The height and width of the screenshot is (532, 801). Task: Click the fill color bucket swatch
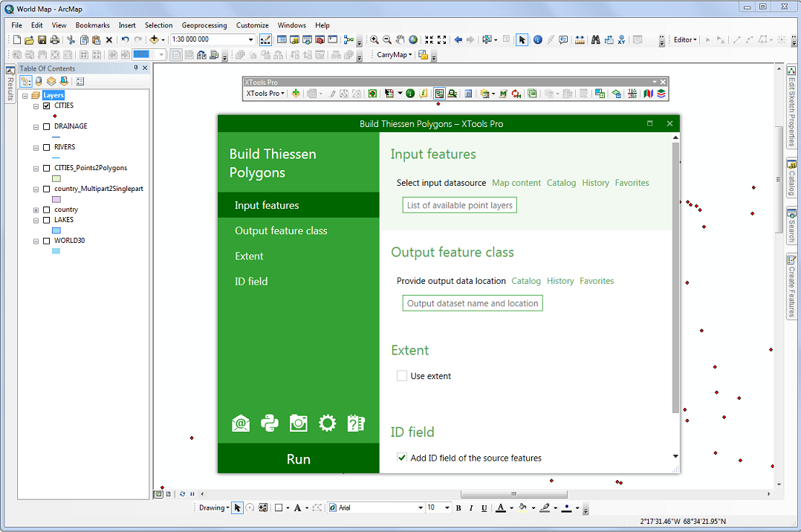(522, 507)
